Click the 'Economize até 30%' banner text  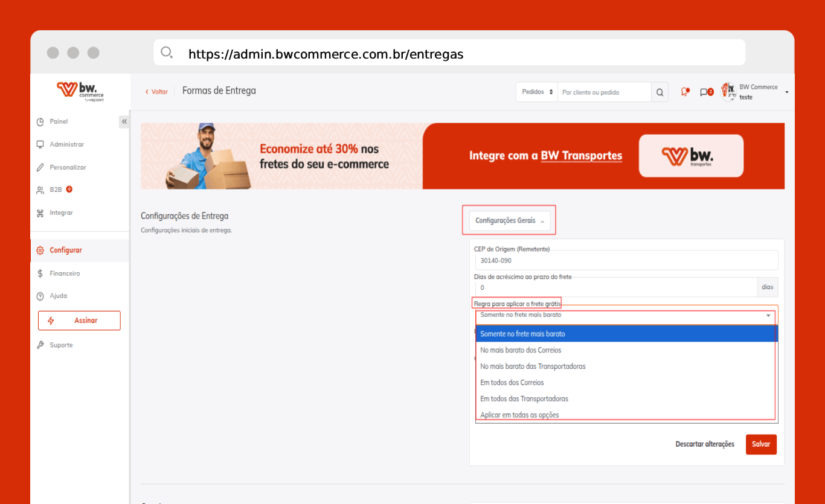(324, 156)
